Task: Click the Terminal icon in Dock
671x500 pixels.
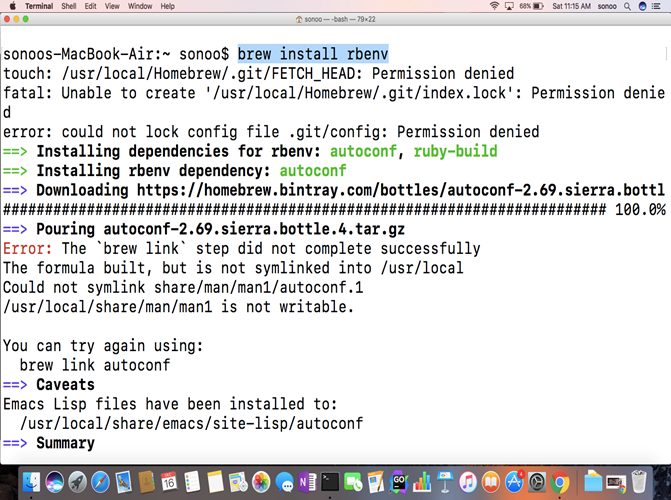Action: (x=330, y=482)
